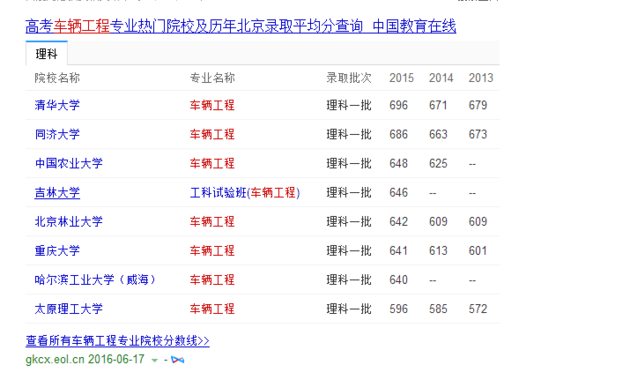Click the 679 score for 清华大学
This screenshot has width=630, height=380.
pos(478,105)
